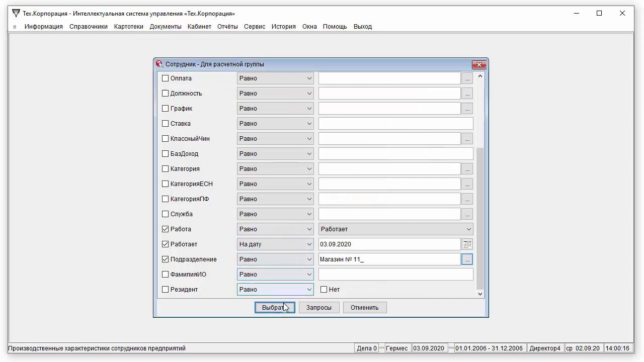Expand the Резидент condition dropdown
Screen dimensions: 644x362
pyautogui.click(x=275, y=290)
